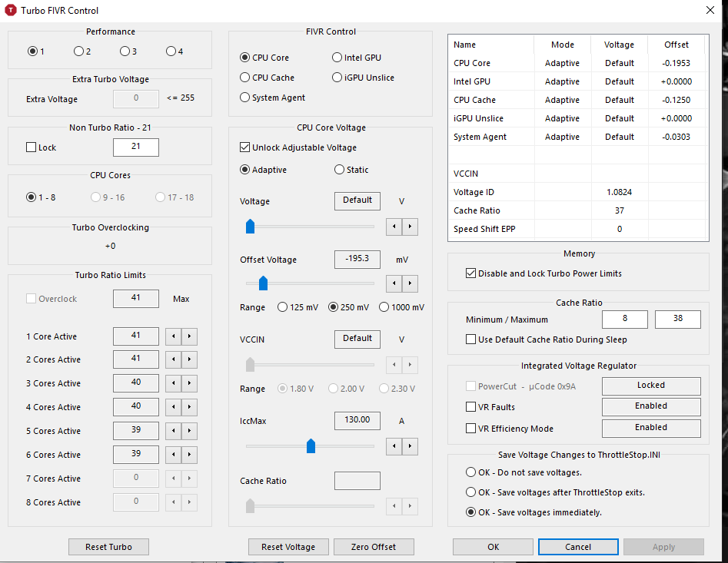Click the Cancel button
The height and width of the screenshot is (563, 728).
click(x=578, y=547)
